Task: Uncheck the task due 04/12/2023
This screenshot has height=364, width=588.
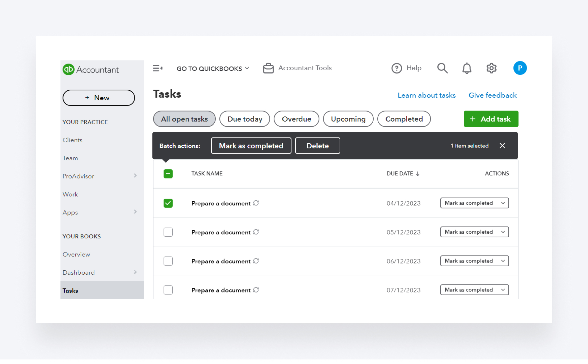Action: tap(168, 203)
